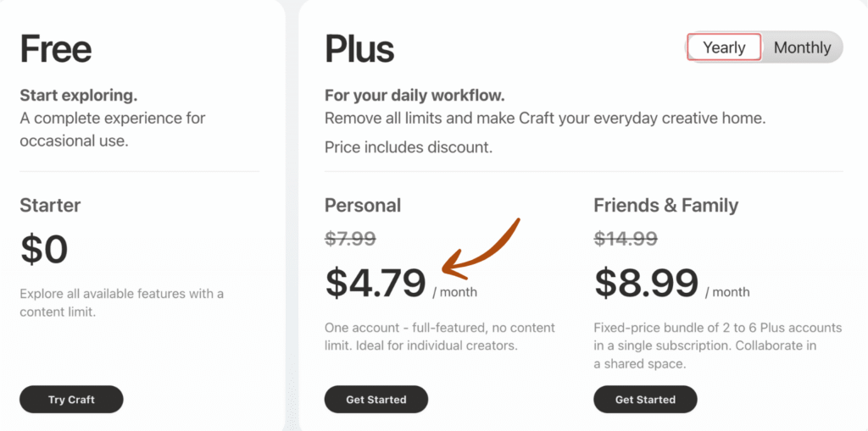This screenshot has height=431, width=868.
Task: Switch billing to Yearly
Action: click(x=723, y=47)
